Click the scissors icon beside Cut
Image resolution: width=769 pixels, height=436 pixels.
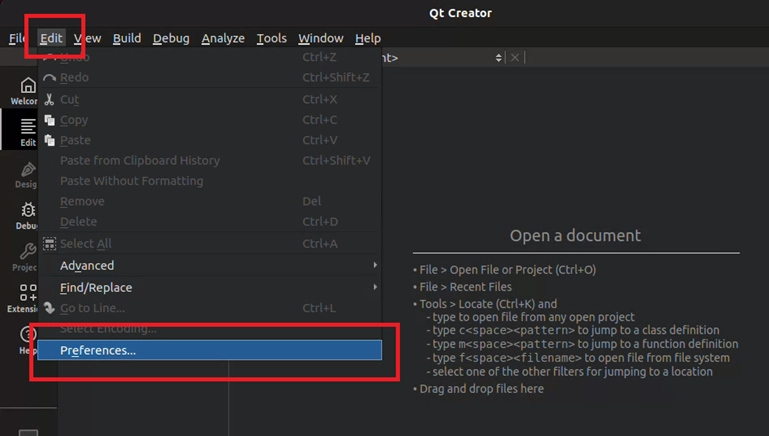49,100
